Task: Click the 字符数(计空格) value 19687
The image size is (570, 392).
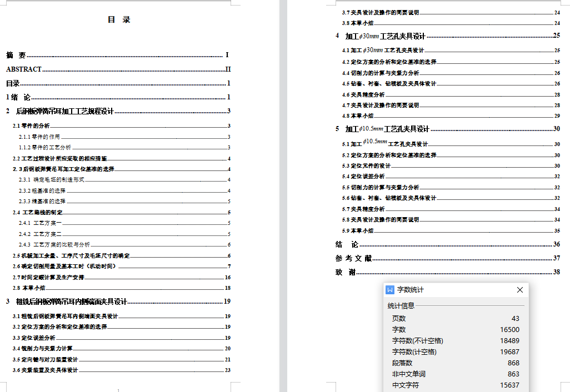Action: click(509, 351)
